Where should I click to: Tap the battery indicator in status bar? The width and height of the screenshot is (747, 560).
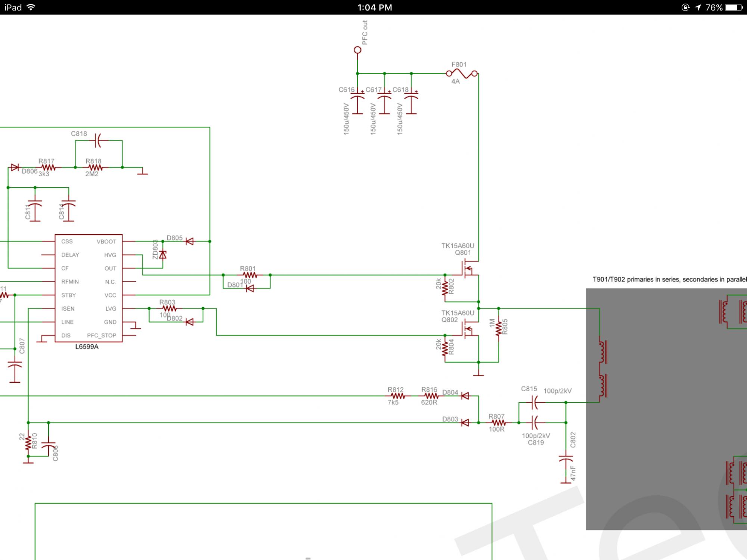(734, 7)
